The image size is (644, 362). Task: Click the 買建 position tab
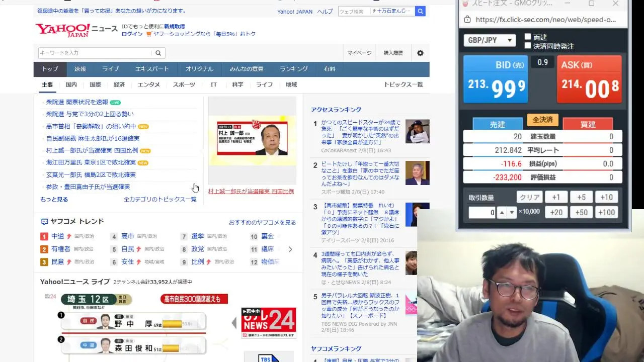click(x=588, y=124)
